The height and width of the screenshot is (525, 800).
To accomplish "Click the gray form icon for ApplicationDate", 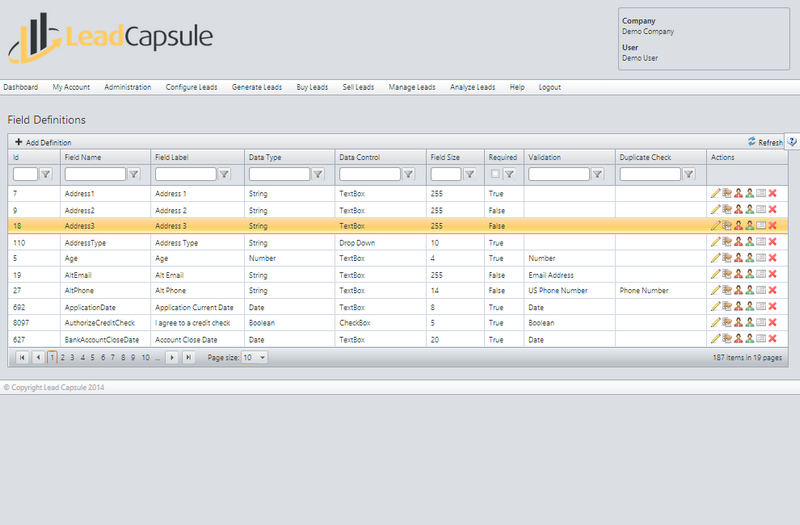I will coord(761,307).
